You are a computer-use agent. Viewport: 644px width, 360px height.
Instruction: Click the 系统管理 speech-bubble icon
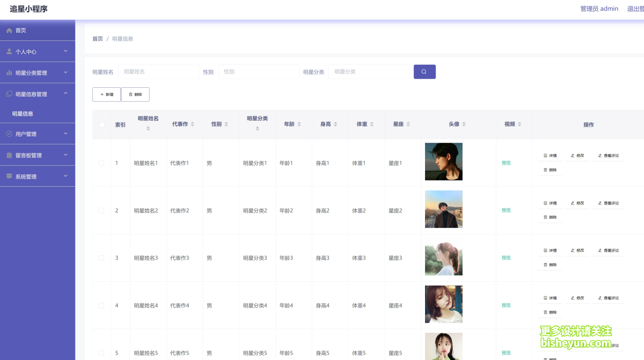9,176
